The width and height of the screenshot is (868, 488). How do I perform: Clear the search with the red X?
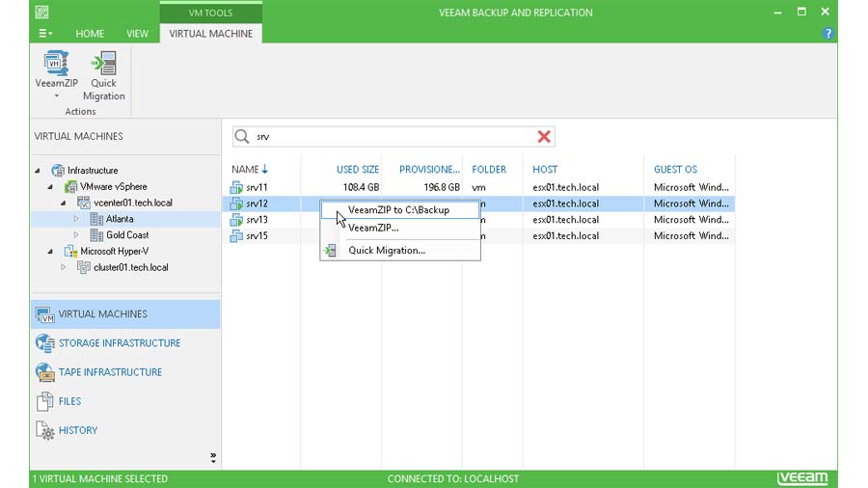[544, 137]
